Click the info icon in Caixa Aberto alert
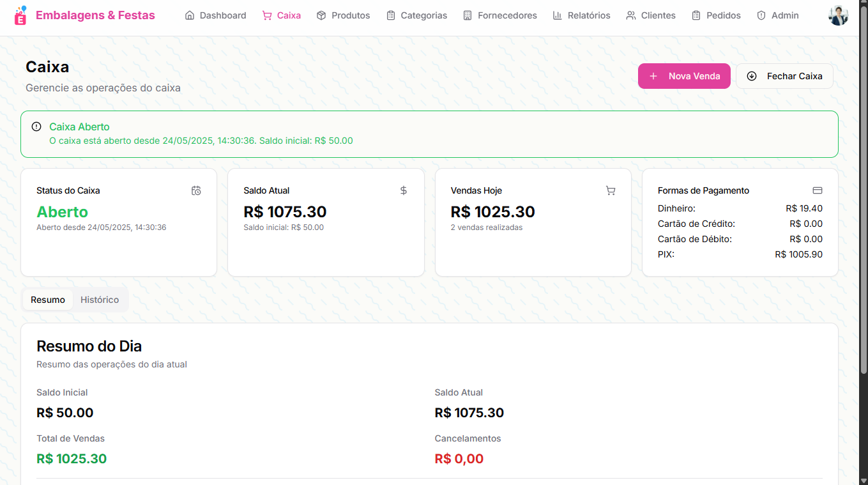 (x=36, y=127)
